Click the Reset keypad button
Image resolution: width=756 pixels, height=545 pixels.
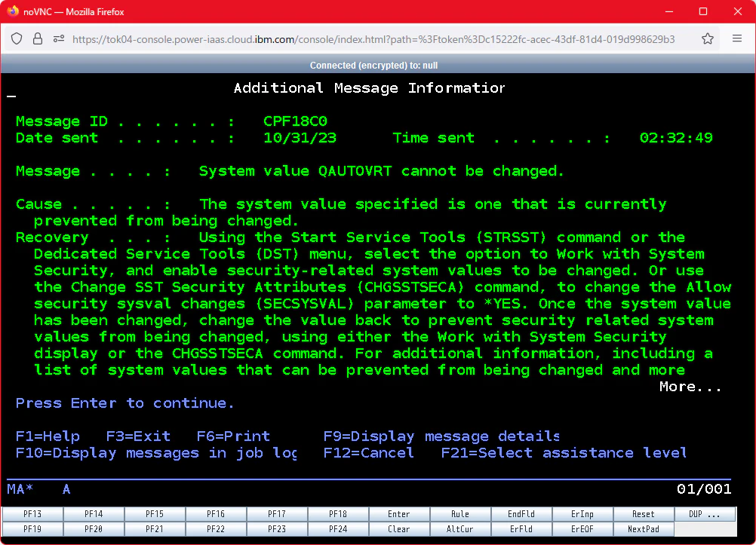(x=644, y=514)
